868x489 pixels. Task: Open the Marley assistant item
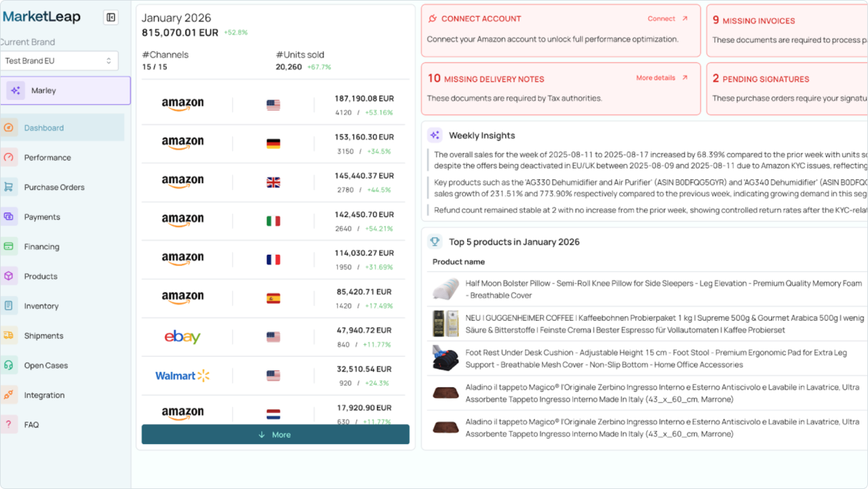pos(65,91)
